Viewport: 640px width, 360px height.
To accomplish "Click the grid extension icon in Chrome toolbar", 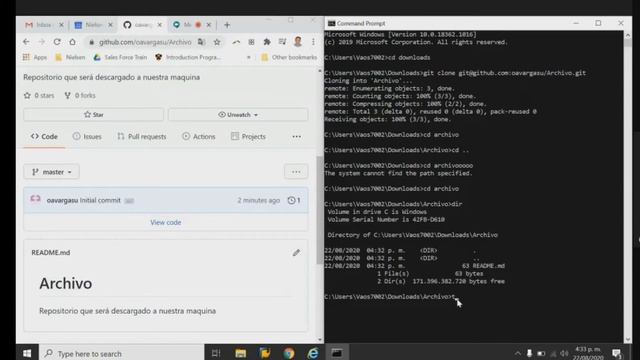I will (251, 42).
